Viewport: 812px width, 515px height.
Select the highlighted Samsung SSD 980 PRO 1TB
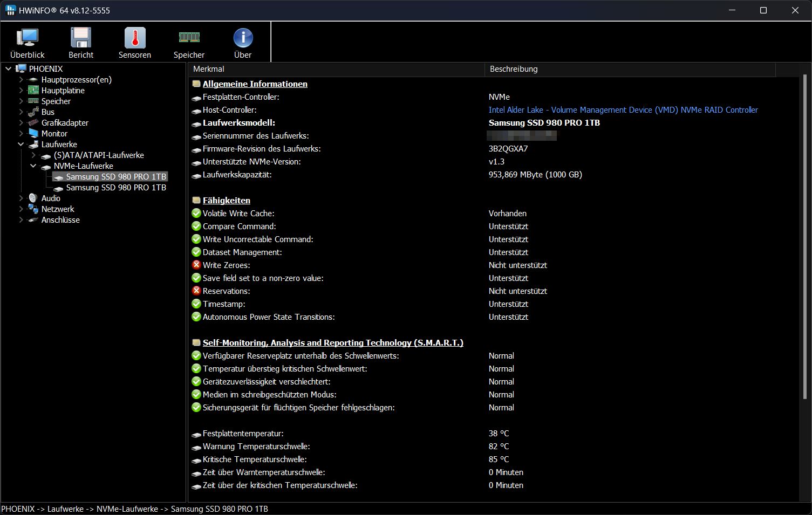tap(116, 176)
